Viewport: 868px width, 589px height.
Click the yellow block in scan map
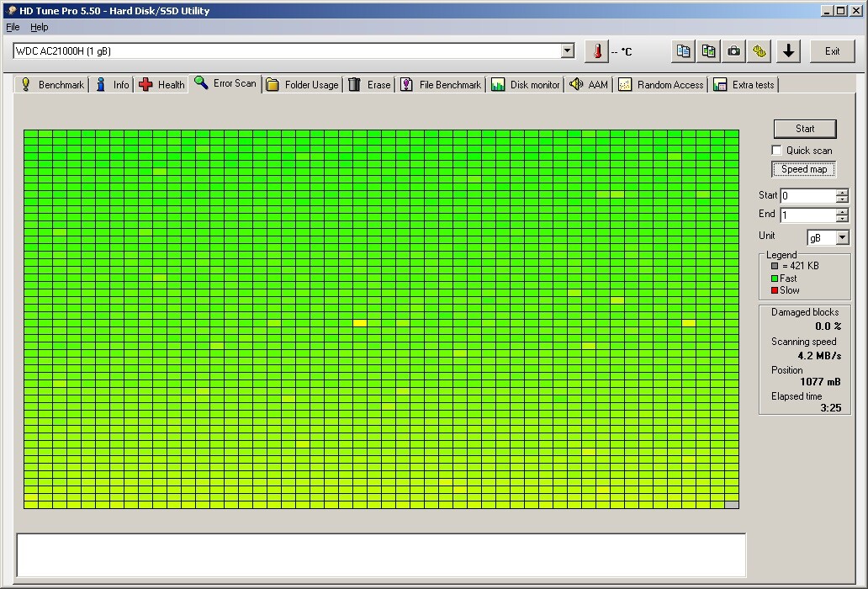[360, 323]
